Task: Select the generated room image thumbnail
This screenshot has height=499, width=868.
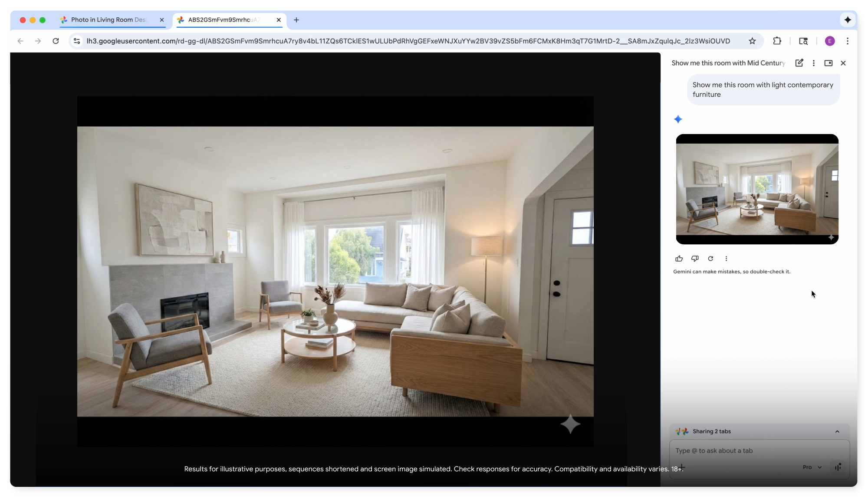Action: click(x=757, y=189)
